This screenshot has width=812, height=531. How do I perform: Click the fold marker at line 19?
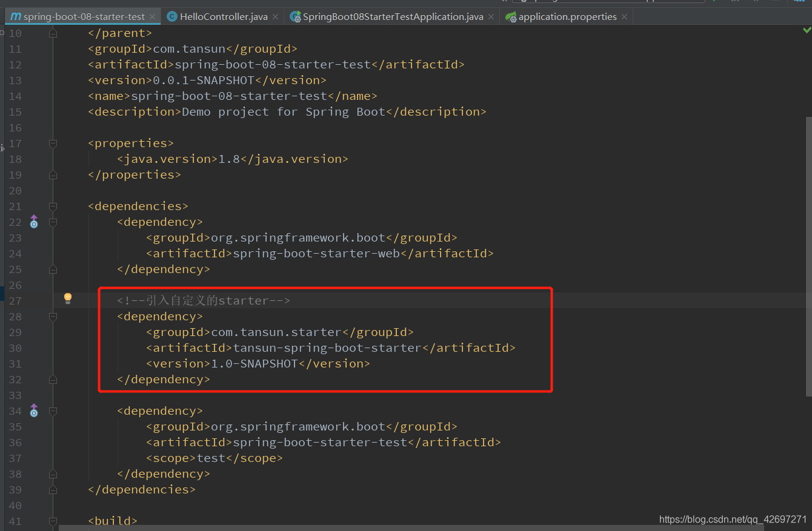pyautogui.click(x=53, y=175)
